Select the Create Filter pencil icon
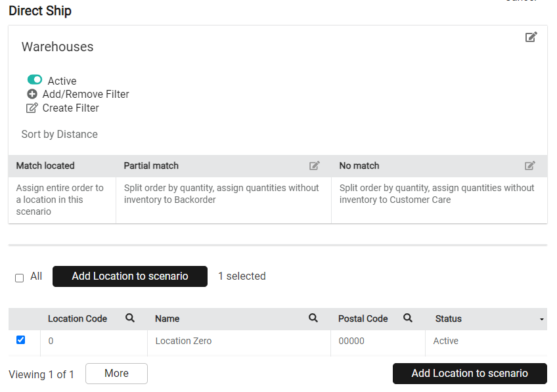This screenshot has height=392, width=557. [x=32, y=108]
